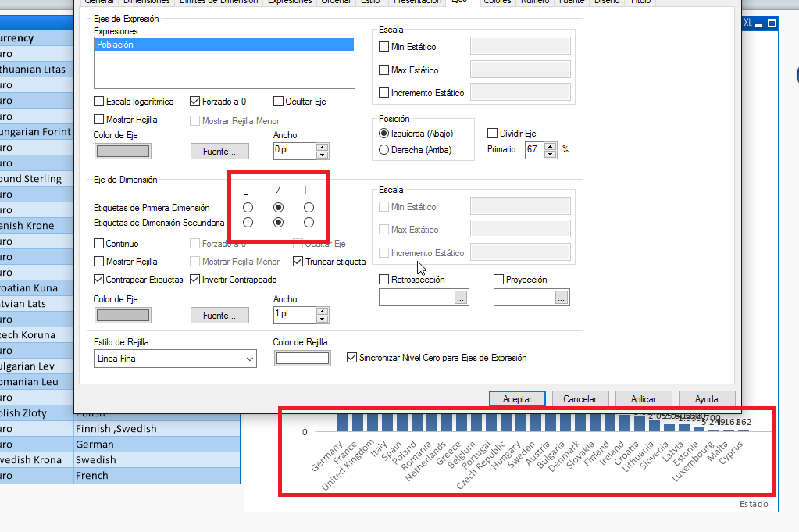Uncheck Truncar etiqueta
The height and width of the screenshot is (532, 799).
298,262
